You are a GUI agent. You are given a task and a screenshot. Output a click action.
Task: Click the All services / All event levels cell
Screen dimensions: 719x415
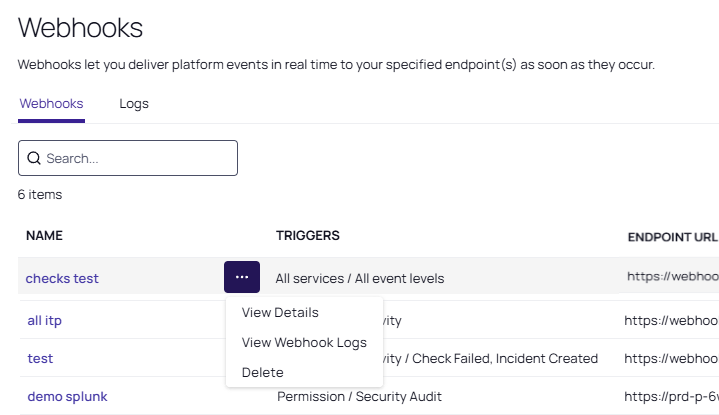pyautogui.click(x=359, y=278)
